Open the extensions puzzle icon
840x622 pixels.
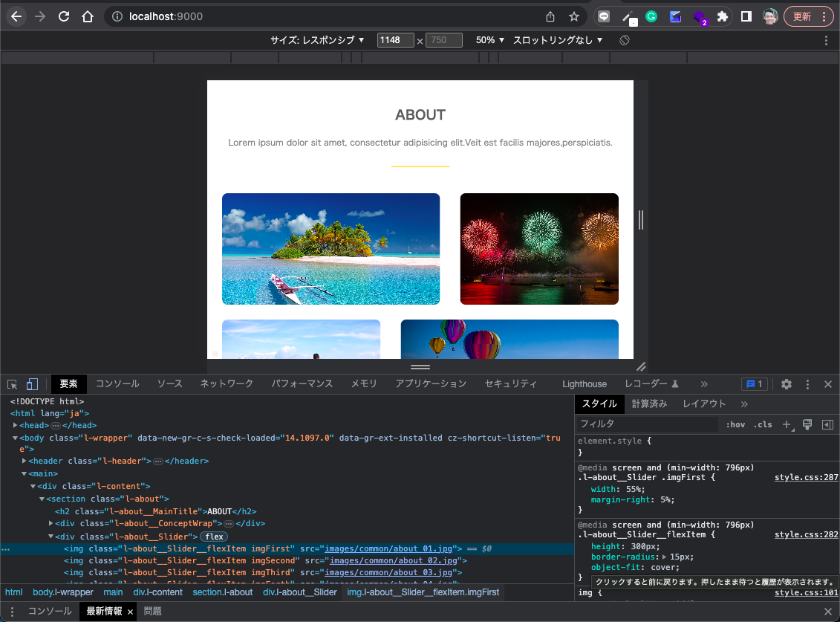(x=723, y=16)
